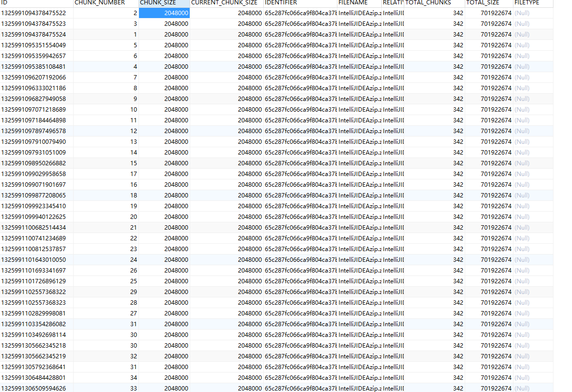572x392 pixels.
Task: Select CURRENT_CHUNK_SIZE 2048000 in chunk 28 row
Action: point(227,303)
